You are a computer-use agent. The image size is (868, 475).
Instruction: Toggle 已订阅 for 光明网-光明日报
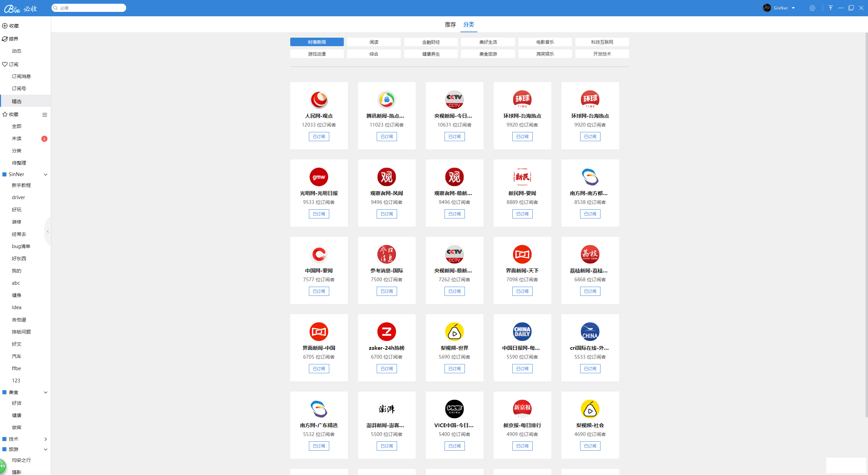(319, 214)
